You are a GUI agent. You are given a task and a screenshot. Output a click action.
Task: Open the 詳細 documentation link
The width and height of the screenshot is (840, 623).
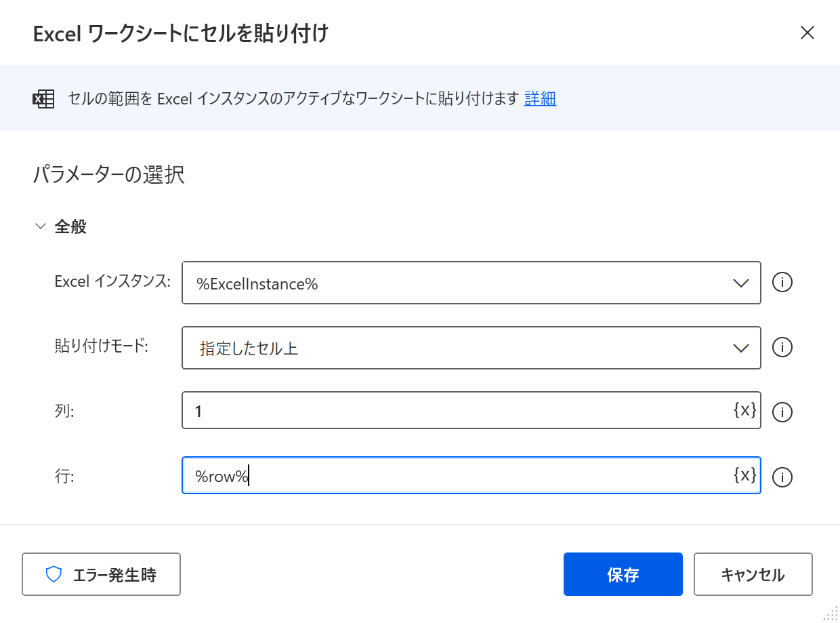[540, 98]
